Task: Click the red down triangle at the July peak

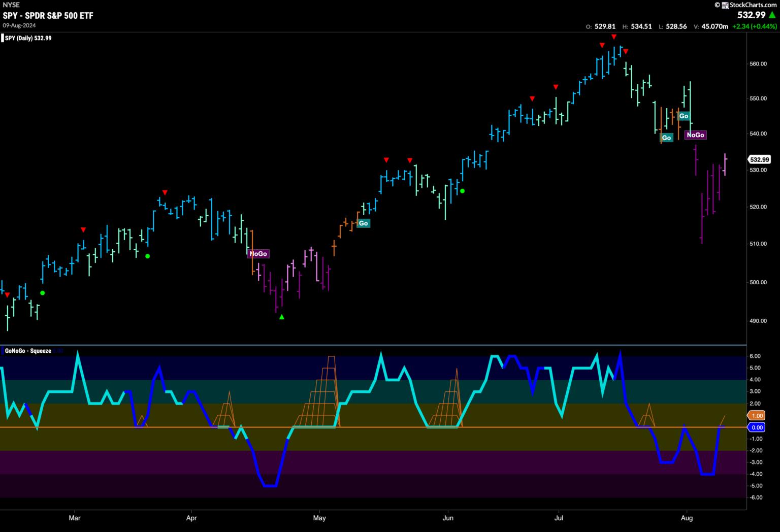Action: point(614,37)
